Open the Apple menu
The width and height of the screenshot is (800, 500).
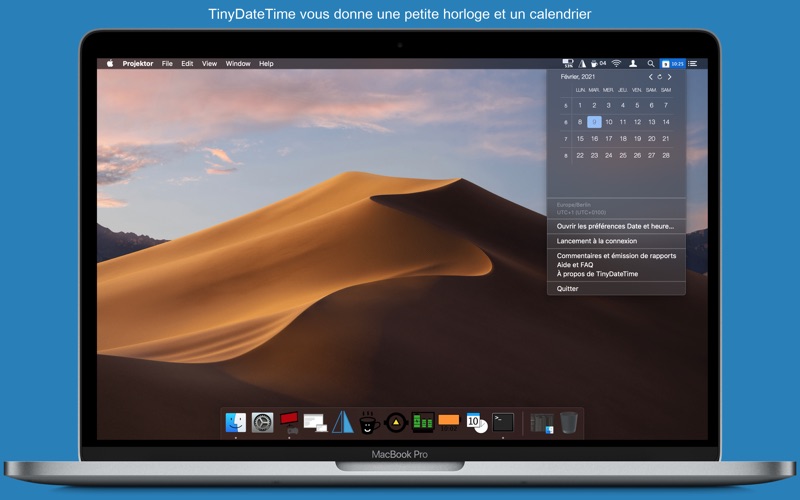[x=110, y=63]
